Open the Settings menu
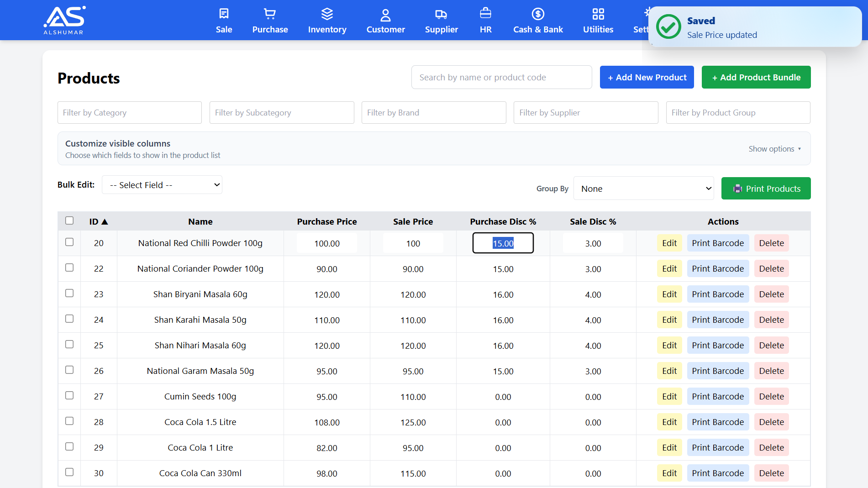This screenshot has width=868, height=488. coord(643,20)
